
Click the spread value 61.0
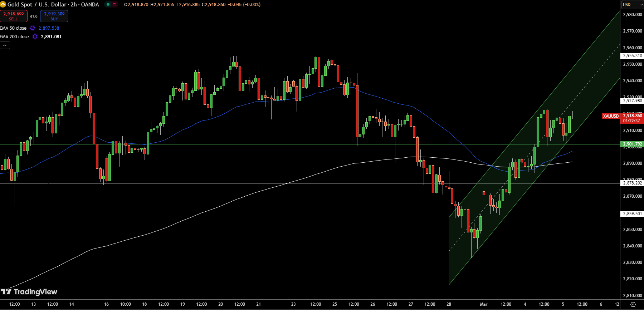tap(34, 16)
